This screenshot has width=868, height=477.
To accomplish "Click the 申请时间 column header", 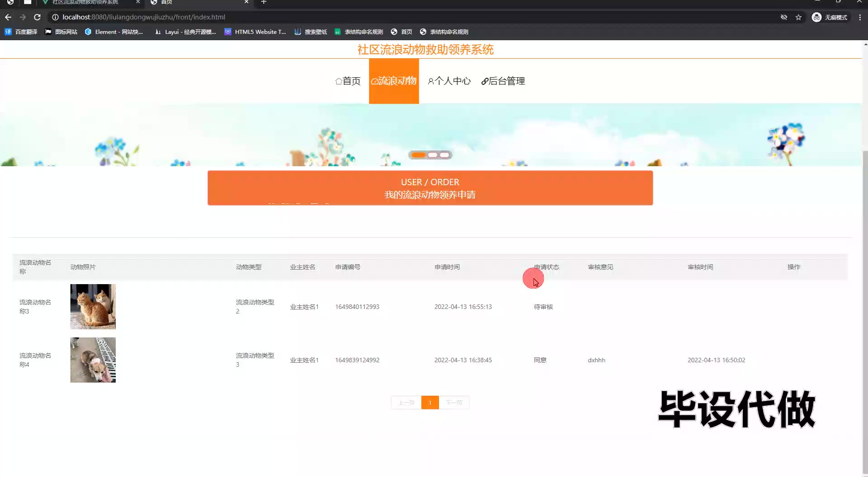I will coord(447,267).
